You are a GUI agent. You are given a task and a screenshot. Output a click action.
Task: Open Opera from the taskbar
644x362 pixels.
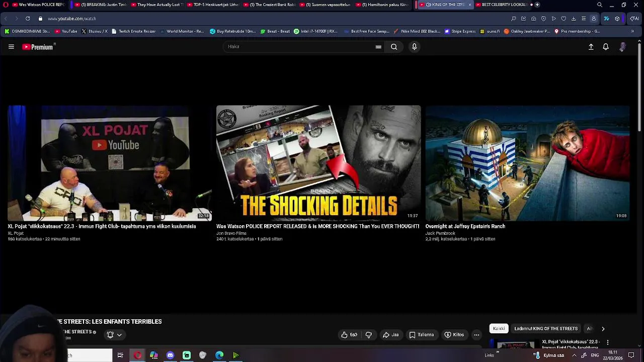pyautogui.click(x=137, y=355)
